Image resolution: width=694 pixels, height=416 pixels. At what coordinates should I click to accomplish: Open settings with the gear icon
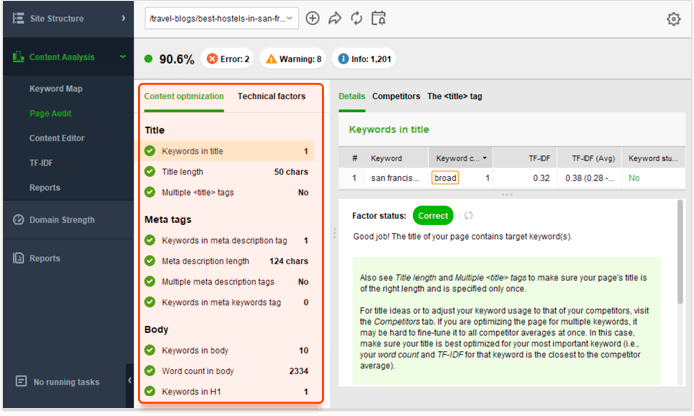673,18
